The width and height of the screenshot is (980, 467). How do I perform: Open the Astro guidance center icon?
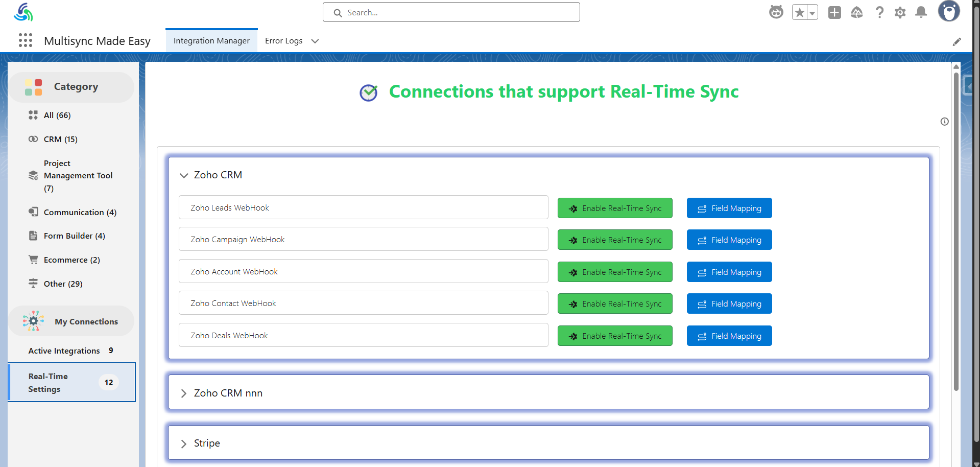pos(776,12)
